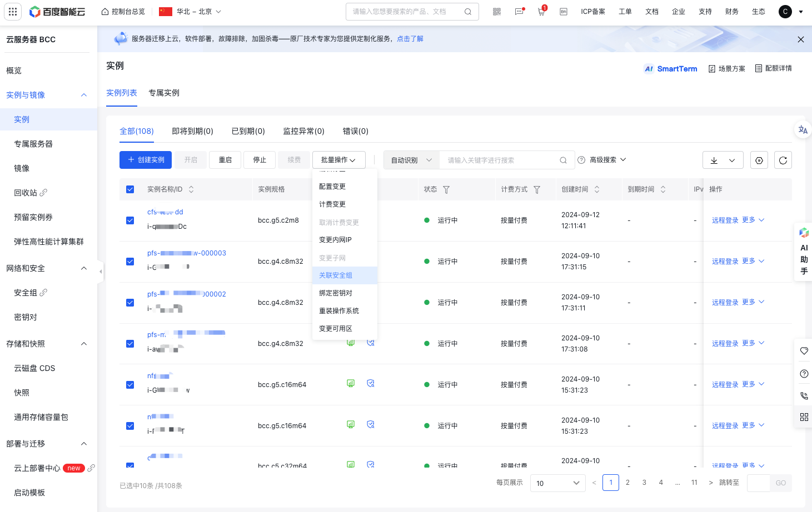Click the 跳转至 page number input

tap(758, 483)
